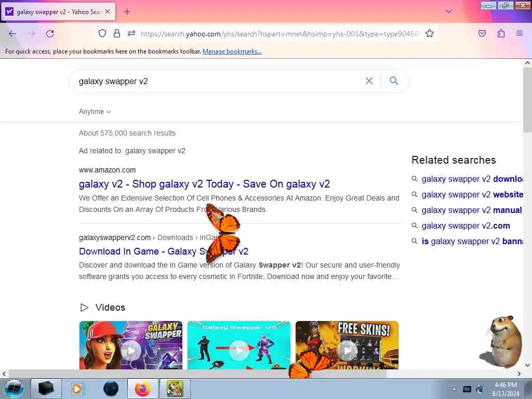The height and width of the screenshot is (399, 532).
Task: Expand the list all tabs chevron
Action: 449,11
